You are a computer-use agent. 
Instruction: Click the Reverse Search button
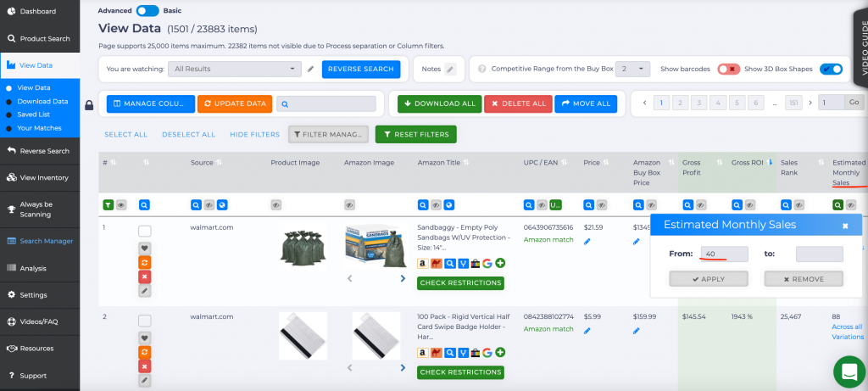(x=360, y=69)
